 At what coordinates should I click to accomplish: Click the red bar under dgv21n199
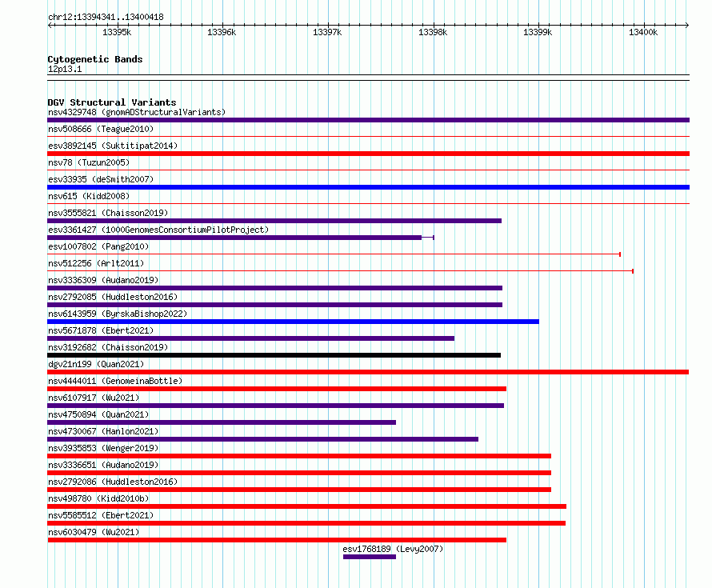[368, 372]
